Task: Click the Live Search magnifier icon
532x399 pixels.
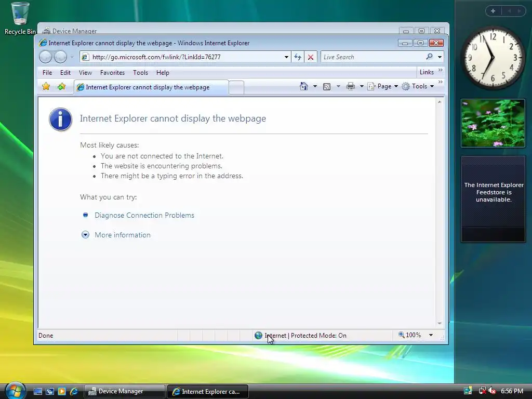Action: (430, 57)
